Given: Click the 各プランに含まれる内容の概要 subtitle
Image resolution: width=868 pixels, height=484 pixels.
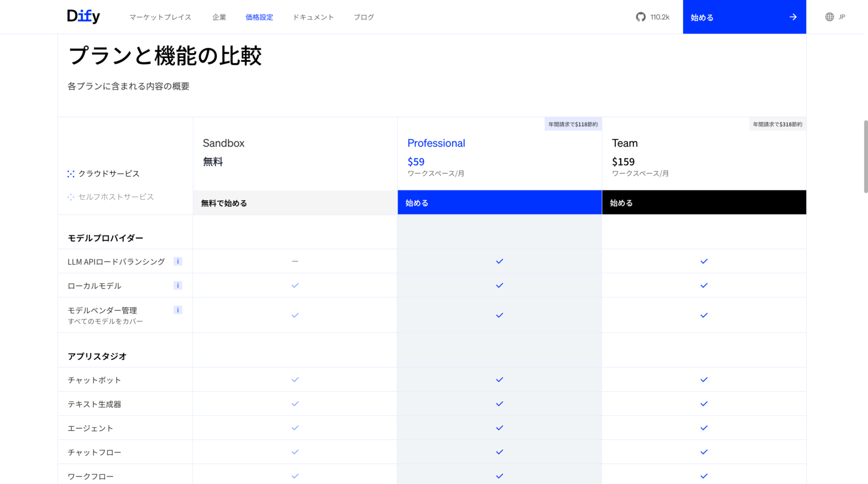Looking at the screenshot, I should [129, 86].
